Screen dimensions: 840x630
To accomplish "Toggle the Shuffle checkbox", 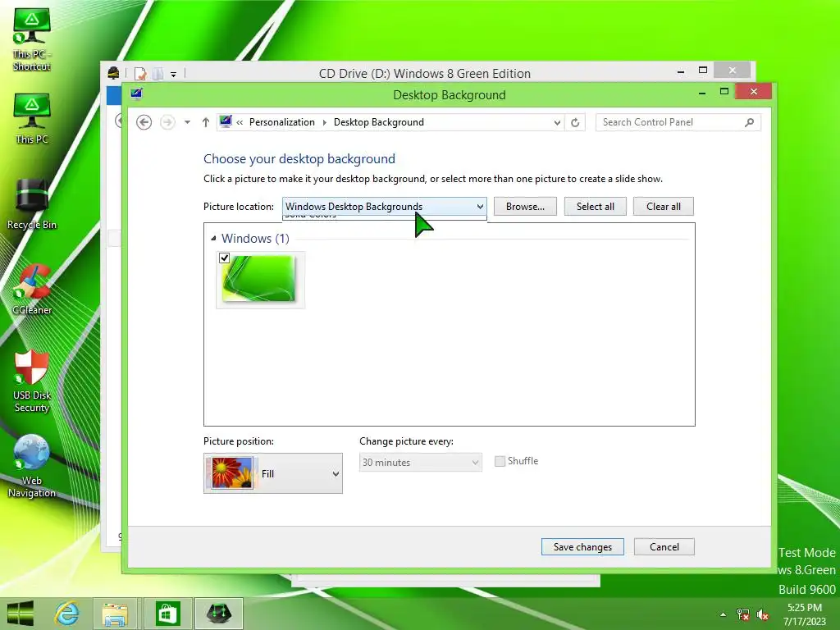I will (500, 461).
